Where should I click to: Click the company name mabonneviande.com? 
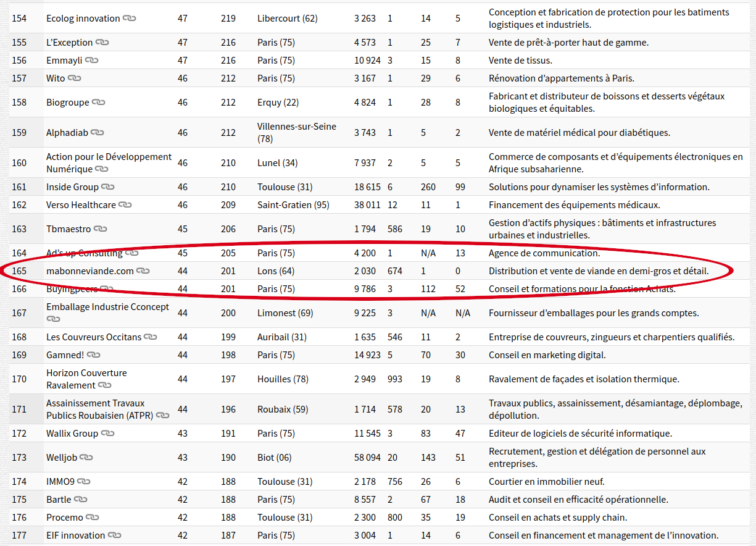90,271
